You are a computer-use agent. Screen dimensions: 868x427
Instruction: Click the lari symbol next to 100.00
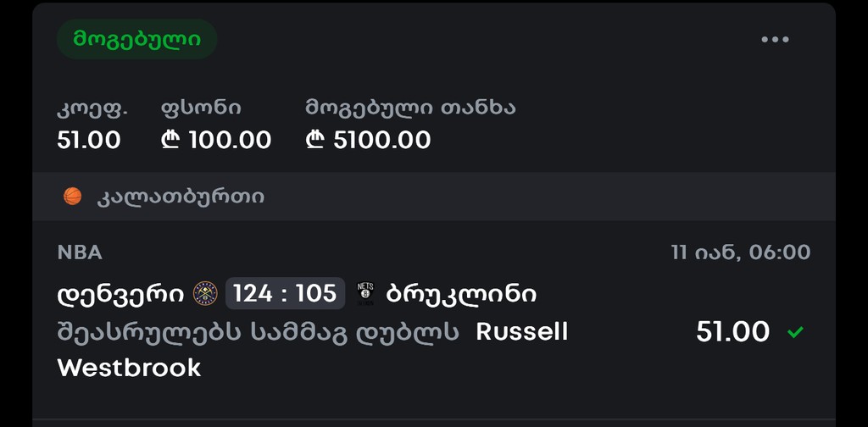(x=170, y=140)
